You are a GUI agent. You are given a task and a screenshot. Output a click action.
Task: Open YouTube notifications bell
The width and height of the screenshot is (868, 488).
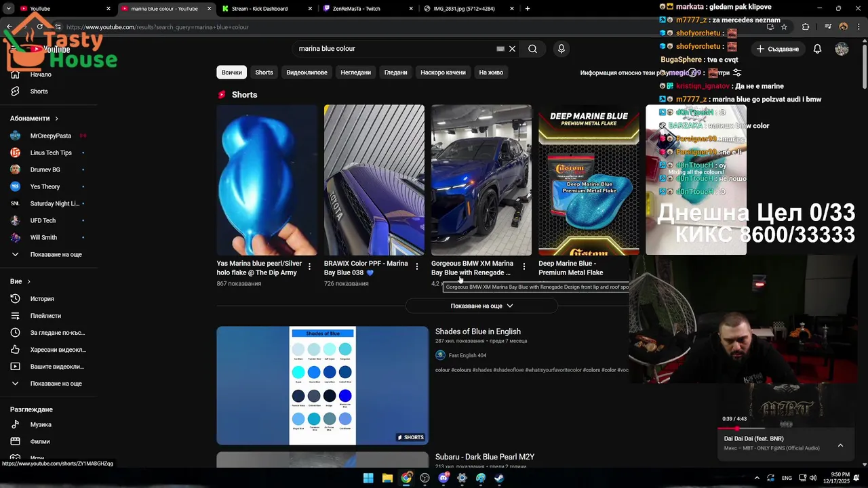tap(817, 49)
